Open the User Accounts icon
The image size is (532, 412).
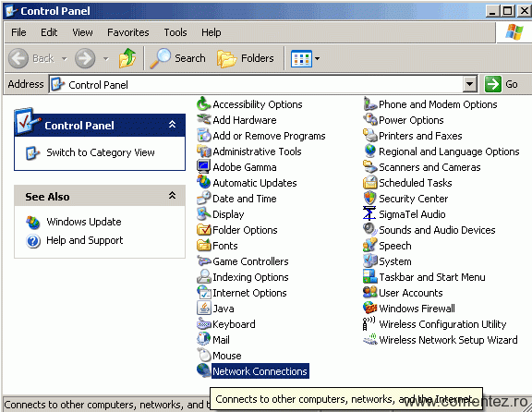[x=369, y=292]
